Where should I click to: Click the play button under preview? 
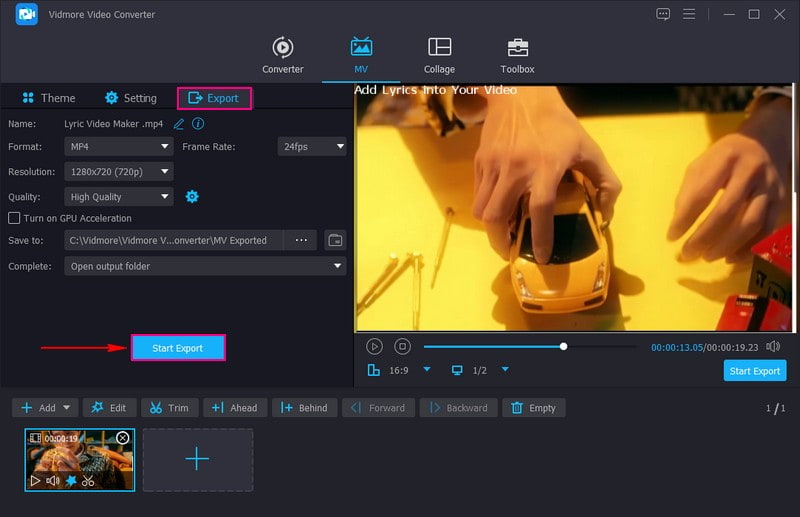coord(374,346)
